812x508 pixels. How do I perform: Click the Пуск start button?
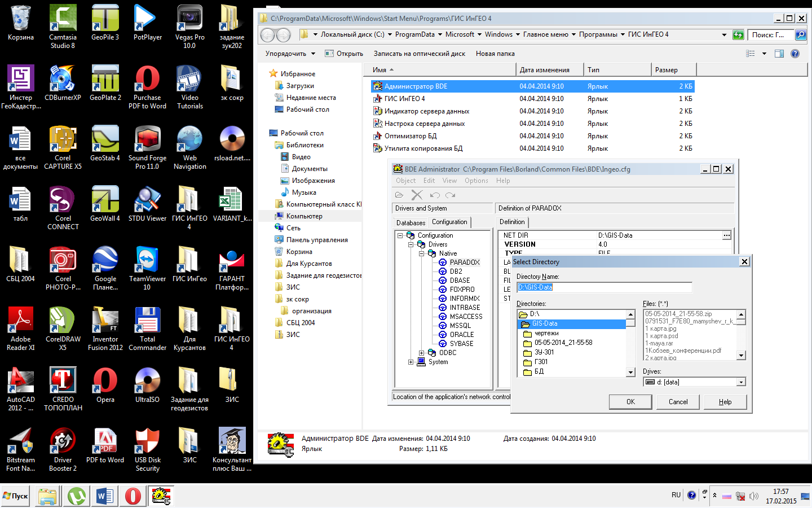click(x=15, y=496)
